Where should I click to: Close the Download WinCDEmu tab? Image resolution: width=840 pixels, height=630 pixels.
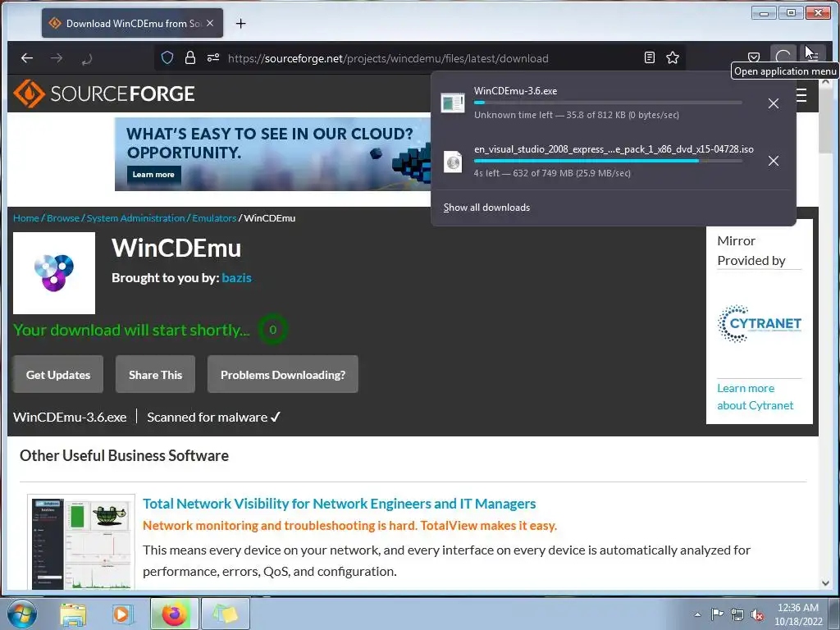tap(210, 23)
